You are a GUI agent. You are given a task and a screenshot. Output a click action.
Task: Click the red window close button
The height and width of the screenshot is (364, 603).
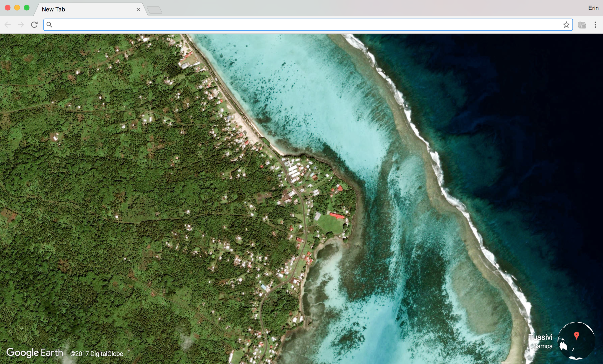(7, 8)
